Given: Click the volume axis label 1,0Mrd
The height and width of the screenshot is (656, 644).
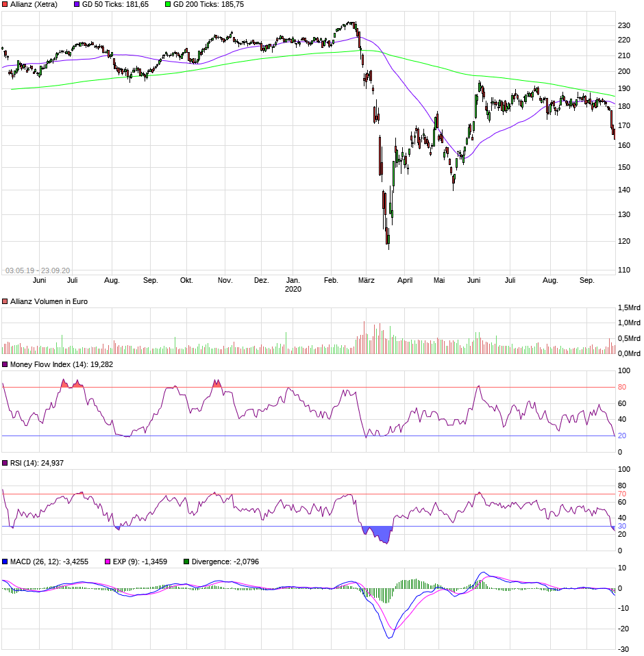Looking at the screenshot, I should [x=629, y=323].
